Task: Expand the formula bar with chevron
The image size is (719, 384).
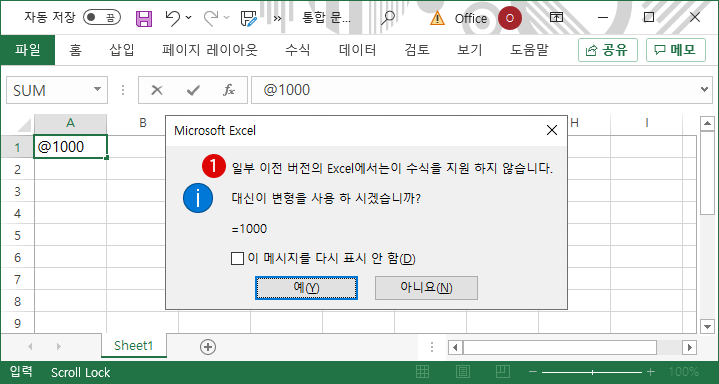Action: (x=705, y=90)
